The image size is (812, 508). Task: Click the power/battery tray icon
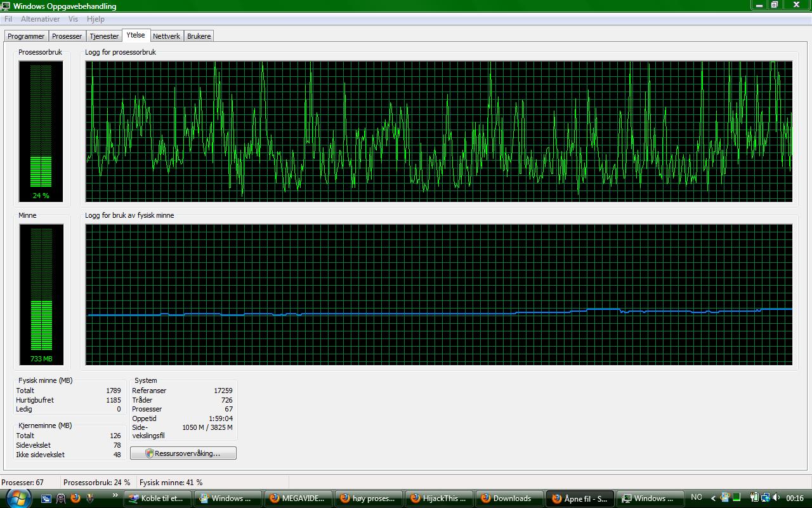tap(755, 498)
